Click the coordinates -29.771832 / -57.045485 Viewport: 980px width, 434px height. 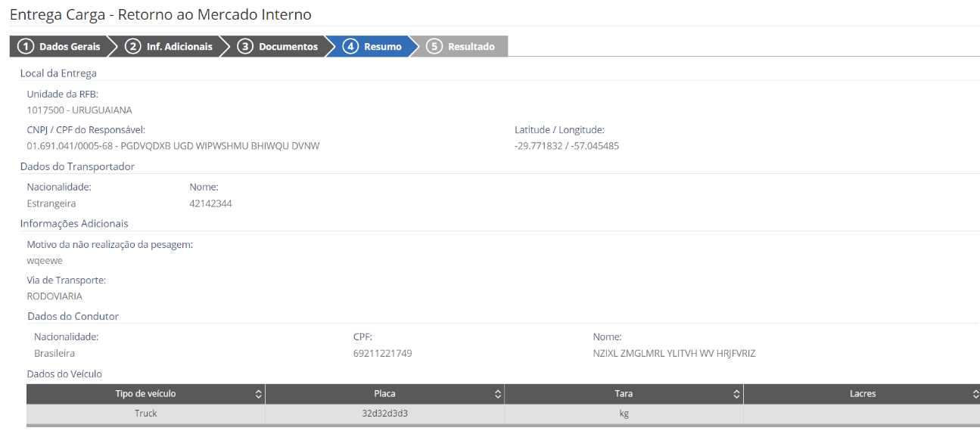(x=567, y=146)
